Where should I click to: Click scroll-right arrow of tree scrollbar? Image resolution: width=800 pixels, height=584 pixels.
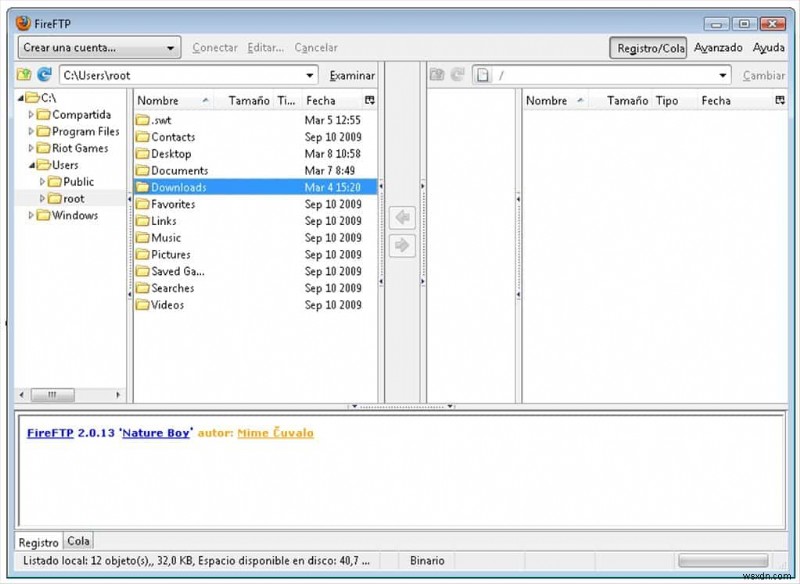[118, 394]
